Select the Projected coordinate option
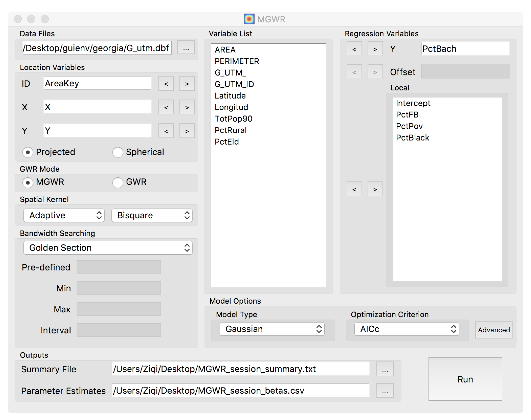The image size is (531, 420). tap(28, 152)
